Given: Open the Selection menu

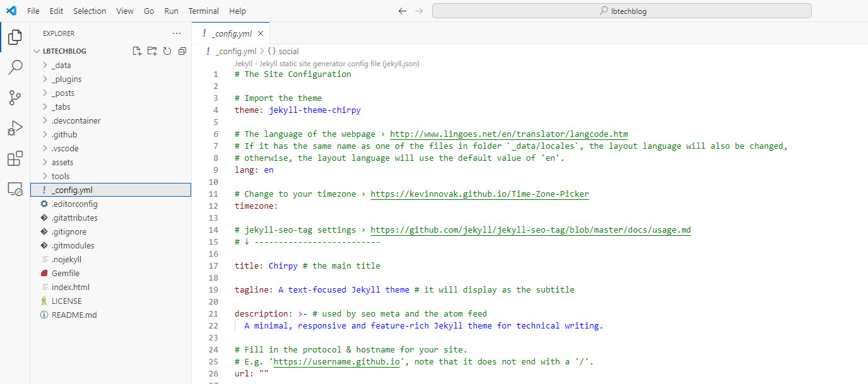Looking at the screenshot, I should (90, 11).
